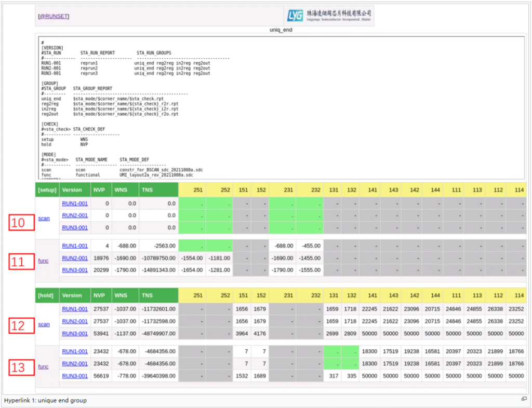Screen dimensions: 532x408
Task: Open RUN1-001 in setup scan rows
Action: [x=75, y=203]
